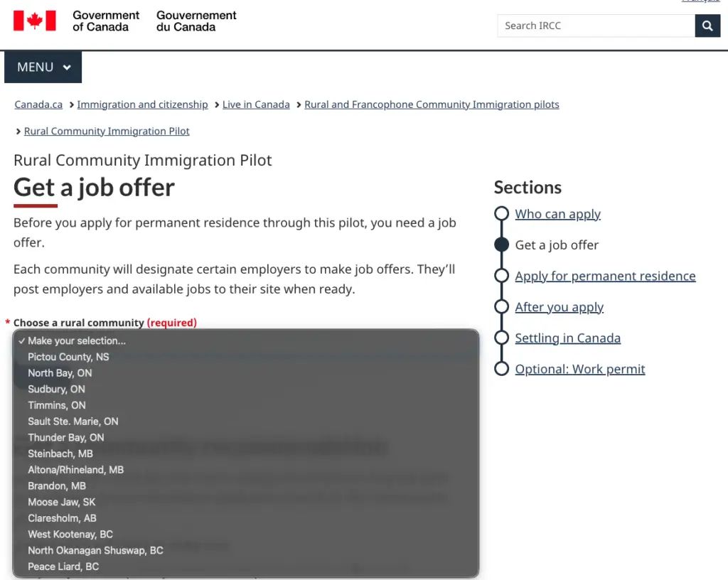Image resolution: width=728 pixels, height=580 pixels.
Task: Click the Optional: Work permit step circle
Action: click(x=501, y=369)
